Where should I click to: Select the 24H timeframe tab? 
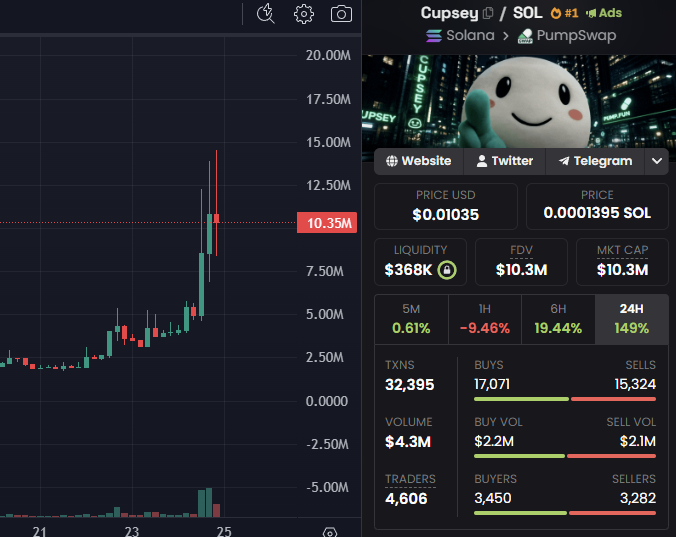(x=632, y=319)
